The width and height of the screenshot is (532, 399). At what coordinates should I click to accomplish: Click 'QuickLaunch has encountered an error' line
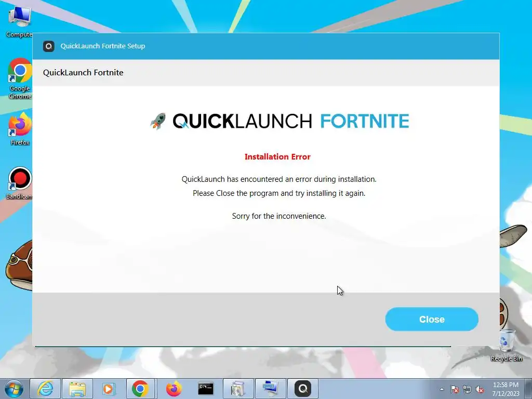(279, 179)
